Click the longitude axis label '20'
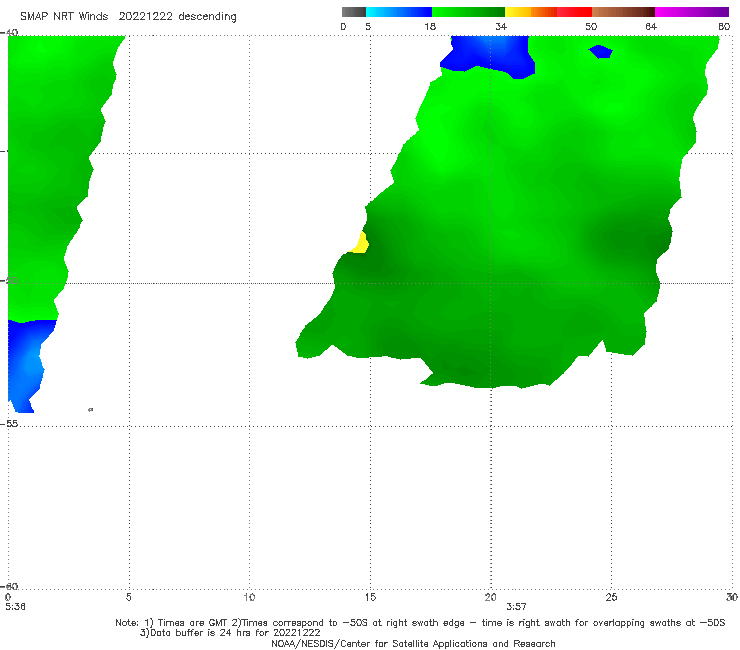This screenshot has width=740, height=650. pos(490,598)
